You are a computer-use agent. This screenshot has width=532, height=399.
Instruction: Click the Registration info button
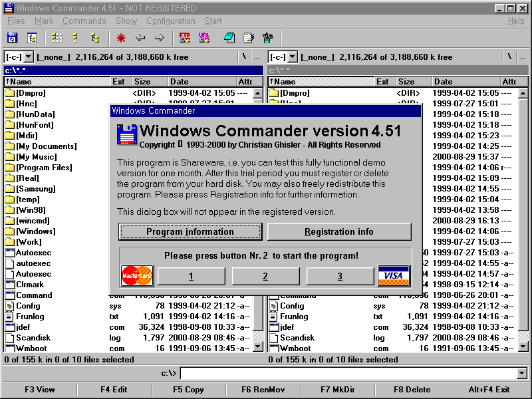click(x=339, y=231)
